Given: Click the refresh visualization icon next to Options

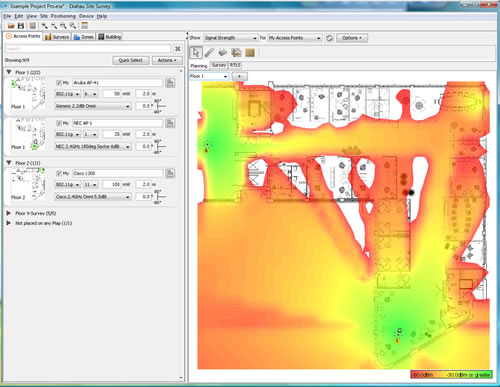Looking at the screenshot, I should point(329,38).
